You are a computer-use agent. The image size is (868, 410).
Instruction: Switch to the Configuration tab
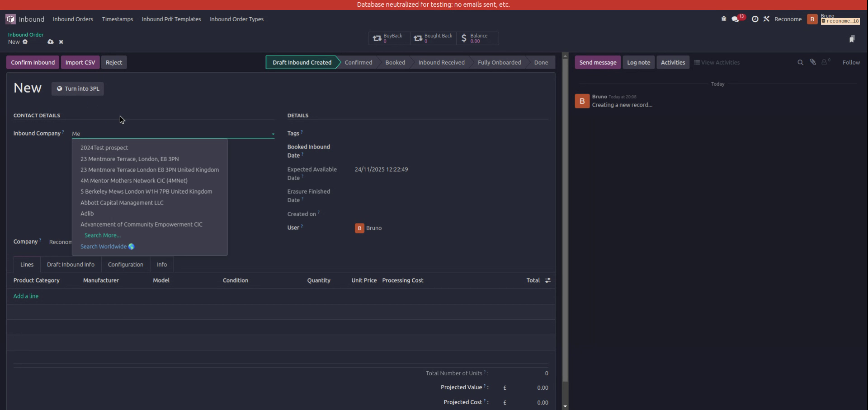pos(125,264)
